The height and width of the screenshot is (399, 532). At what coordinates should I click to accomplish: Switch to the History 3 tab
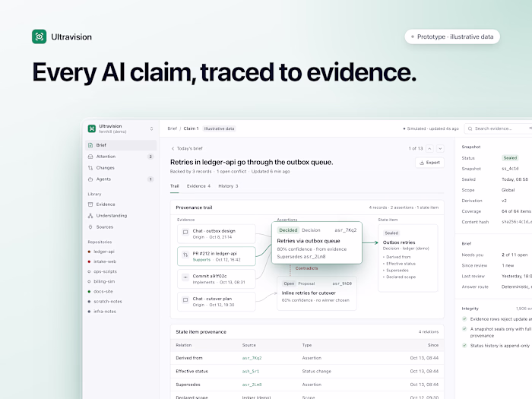tap(228, 186)
